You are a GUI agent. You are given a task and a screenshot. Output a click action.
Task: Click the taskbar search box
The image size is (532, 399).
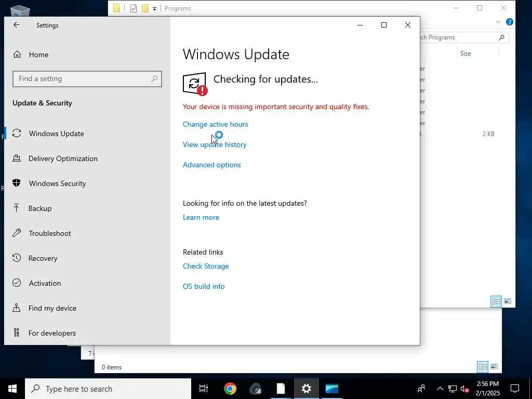[x=108, y=389]
